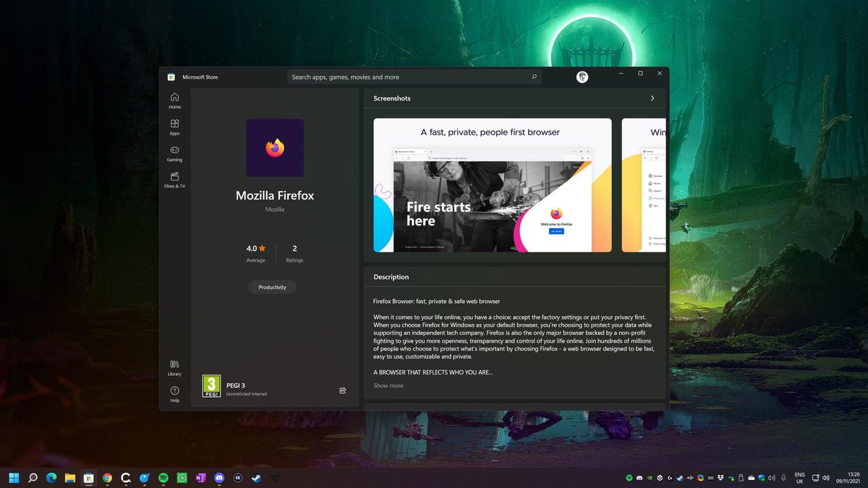This screenshot has width=868, height=488.
Task: Click the PEGI 3 rating badge
Action: [211, 385]
